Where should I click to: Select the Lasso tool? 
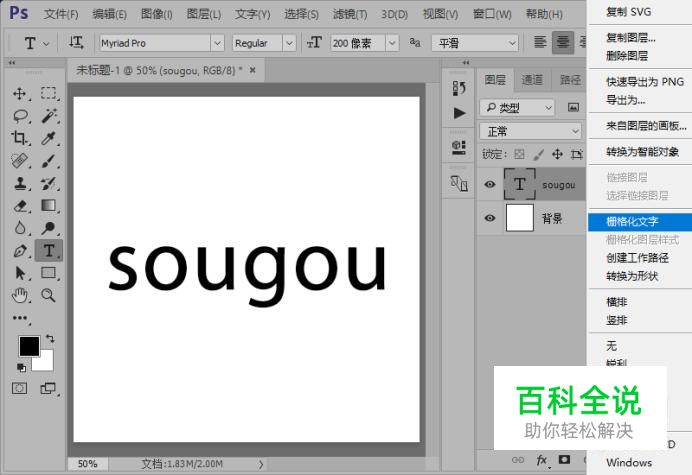(20, 116)
